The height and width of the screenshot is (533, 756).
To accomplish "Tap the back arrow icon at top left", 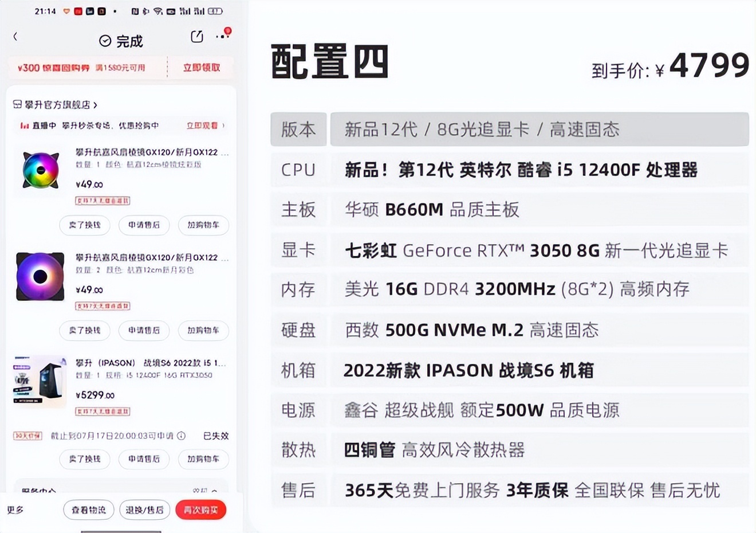I will tap(15, 36).
